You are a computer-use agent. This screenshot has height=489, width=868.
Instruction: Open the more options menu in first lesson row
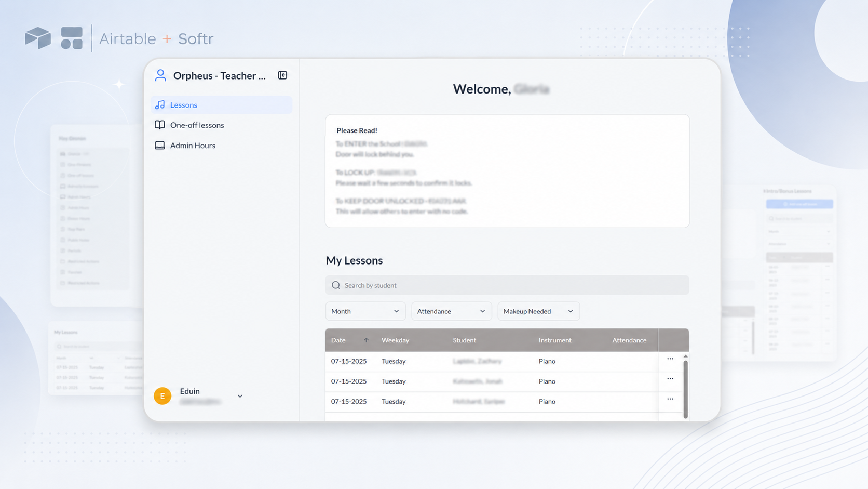[x=670, y=359]
